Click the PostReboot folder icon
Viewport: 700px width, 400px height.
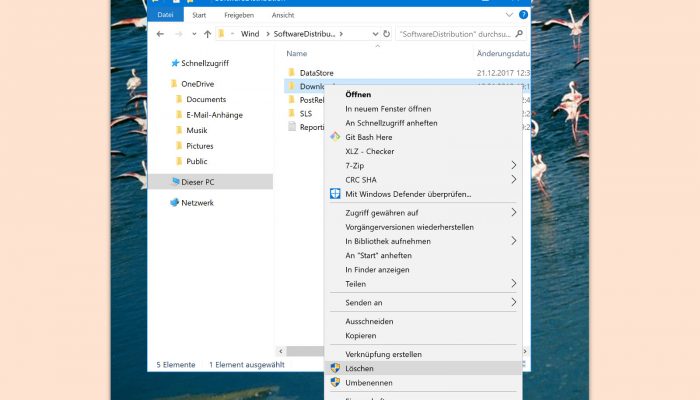coord(292,100)
